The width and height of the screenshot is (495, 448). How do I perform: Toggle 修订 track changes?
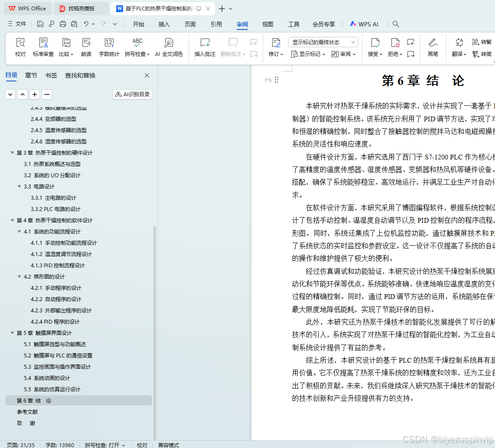point(276,47)
